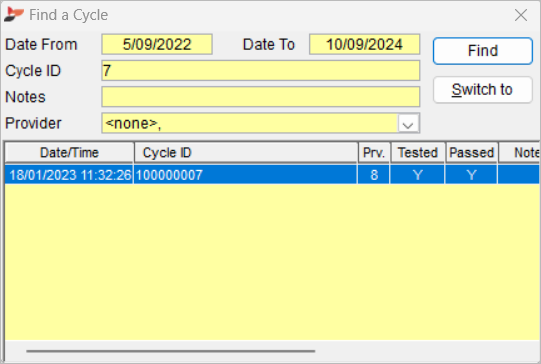
Task: Click the 18/01/2023 11:32:26 date cell
Action: pos(69,175)
